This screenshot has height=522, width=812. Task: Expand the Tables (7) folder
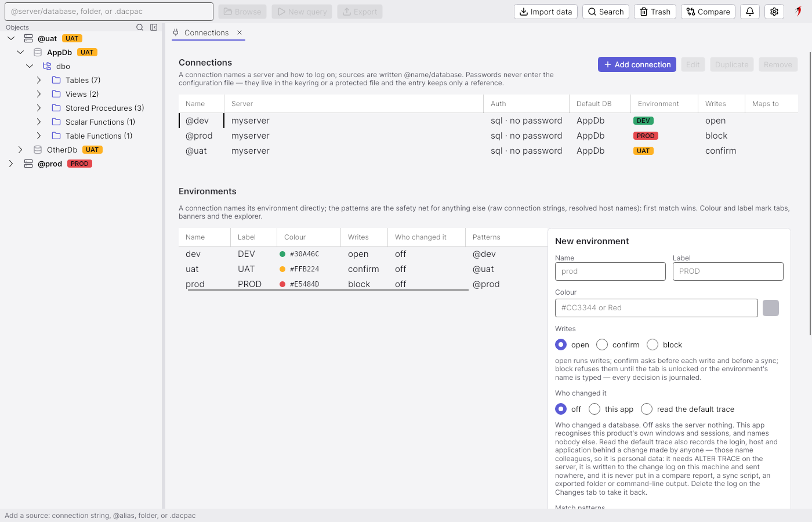pyautogui.click(x=39, y=80)
